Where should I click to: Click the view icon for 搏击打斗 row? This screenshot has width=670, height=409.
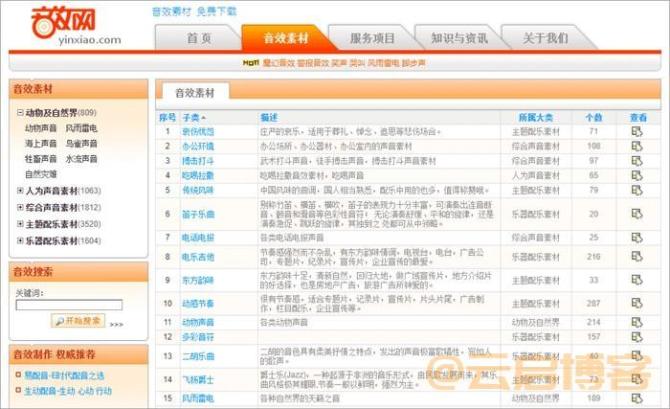coord(636,160)
